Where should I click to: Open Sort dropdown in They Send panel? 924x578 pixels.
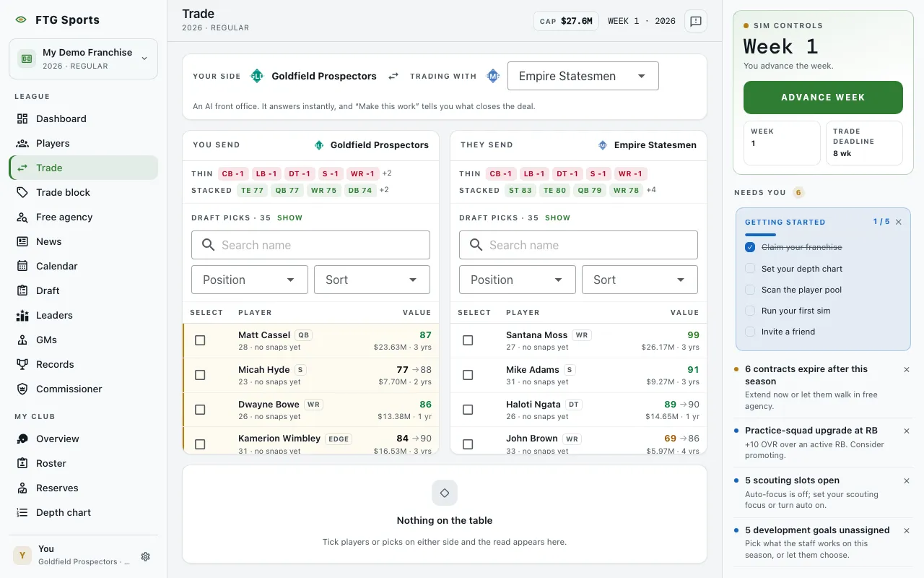640,280
